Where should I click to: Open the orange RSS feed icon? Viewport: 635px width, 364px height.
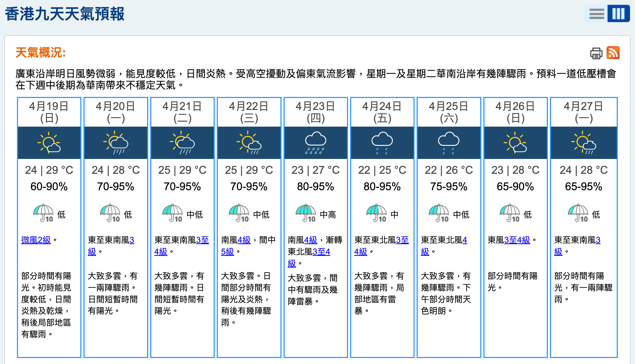(x=613, y=53)
